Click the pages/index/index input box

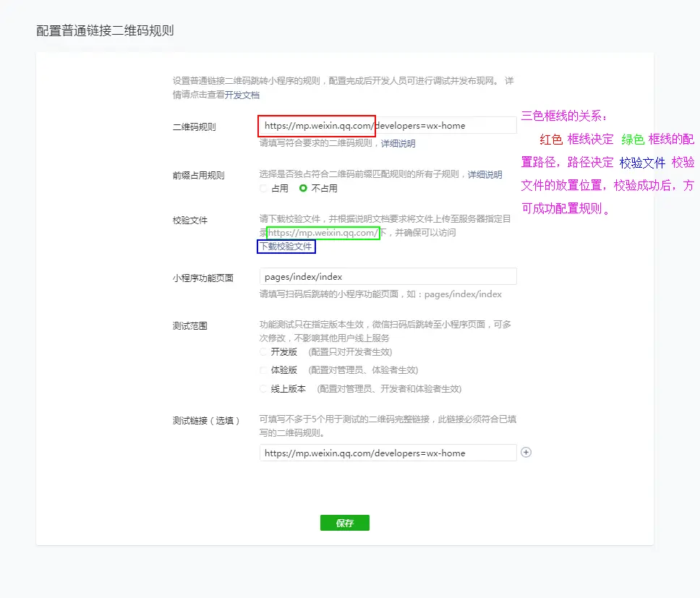388,275
